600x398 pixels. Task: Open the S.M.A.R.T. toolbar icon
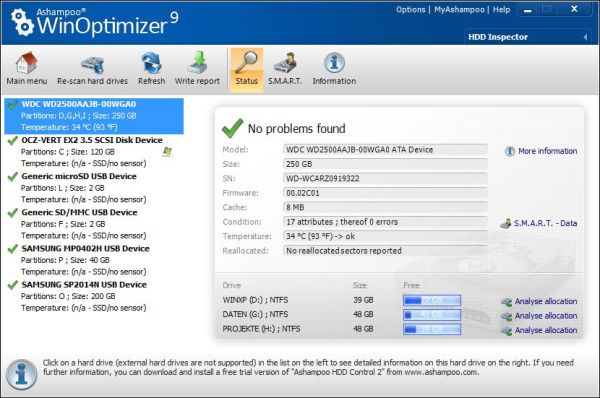(x=285, y=63)
